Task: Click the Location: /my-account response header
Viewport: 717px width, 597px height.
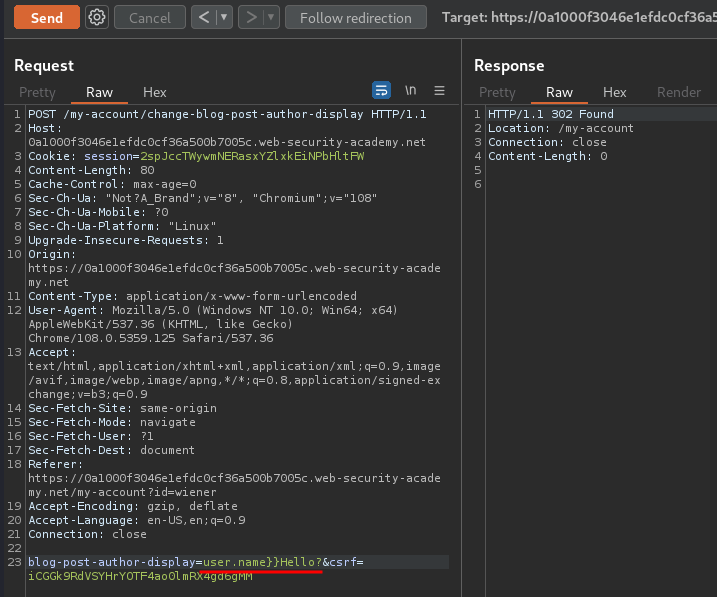Action: 561,128
